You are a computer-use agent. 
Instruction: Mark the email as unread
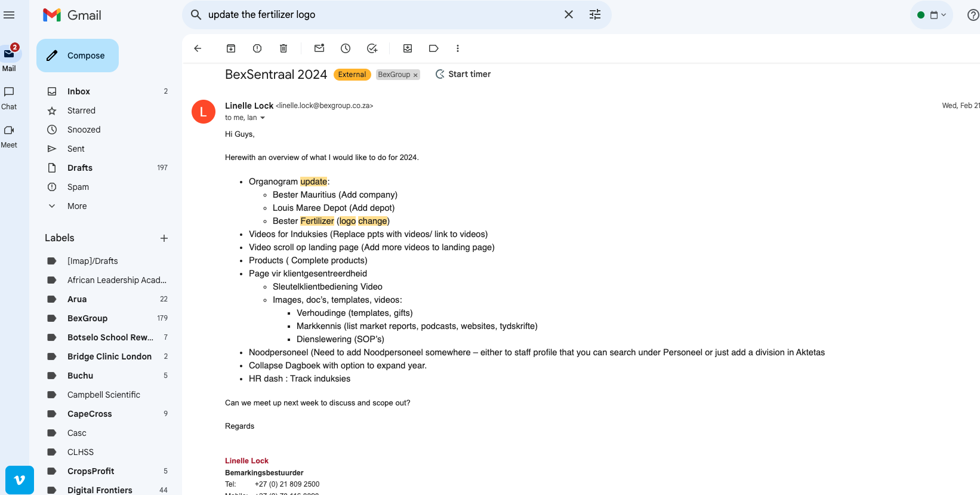coord(319,48)
